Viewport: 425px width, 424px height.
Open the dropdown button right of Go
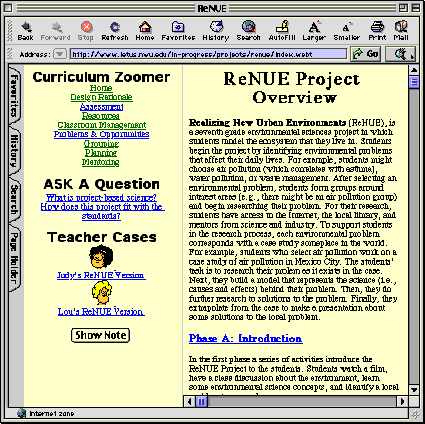pos(401,54)
